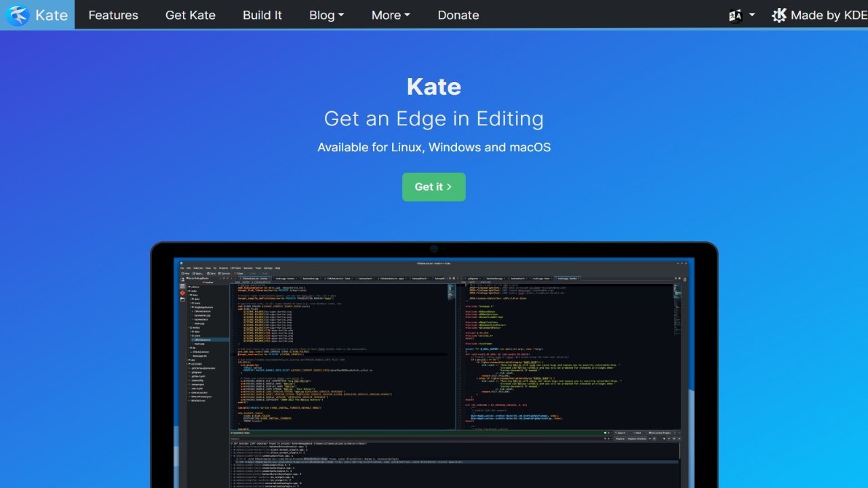Follow the Made by KDE link
This screenshot has width=868, height=488.
(x=820, y=15)
